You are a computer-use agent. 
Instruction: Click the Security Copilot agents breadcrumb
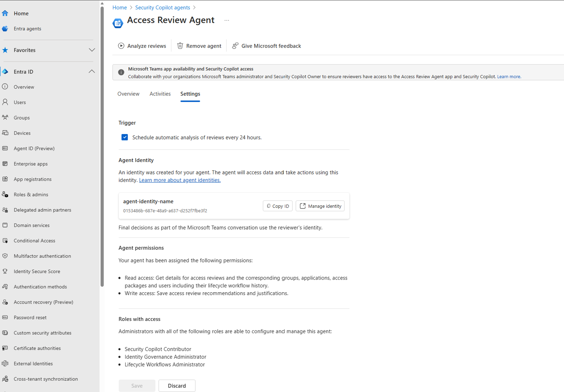(x=162, y=7)
